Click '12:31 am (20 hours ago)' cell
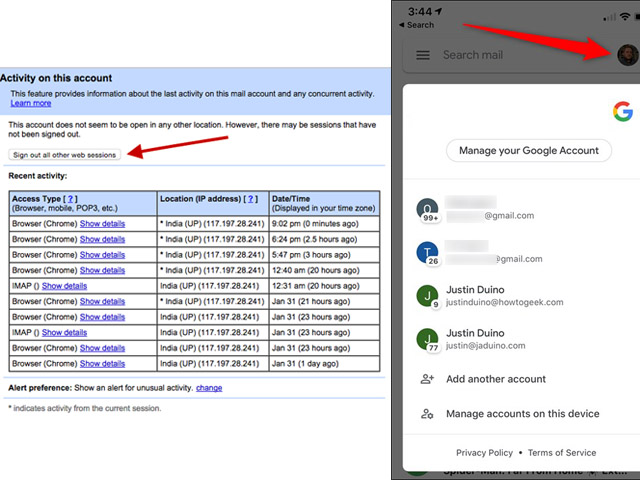 (324, 286)
